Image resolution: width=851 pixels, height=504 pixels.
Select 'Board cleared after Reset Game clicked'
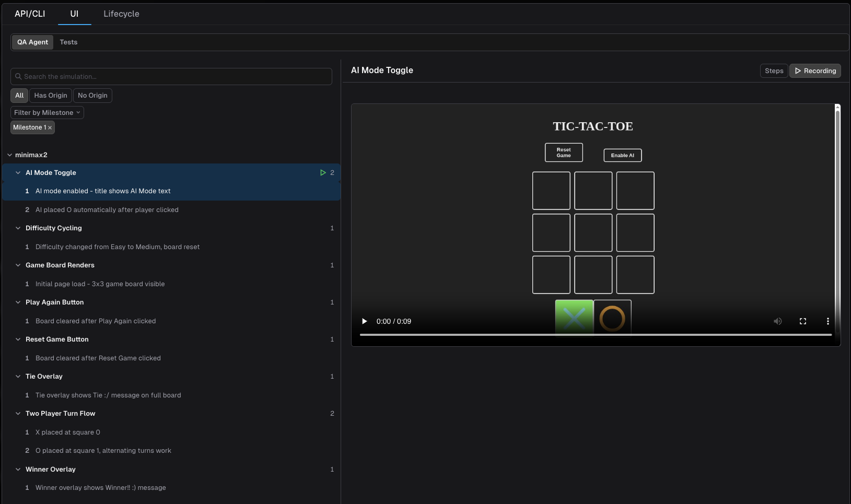(x=171, y=358)
